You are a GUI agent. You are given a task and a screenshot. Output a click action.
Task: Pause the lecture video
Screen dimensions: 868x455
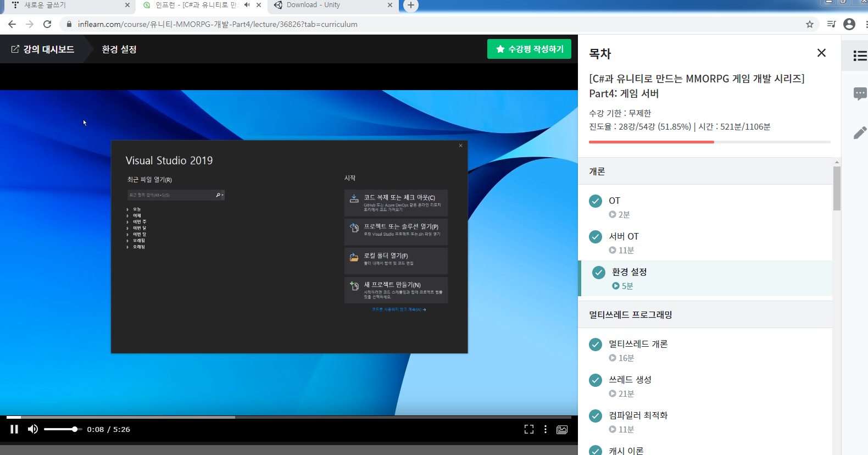14,429
